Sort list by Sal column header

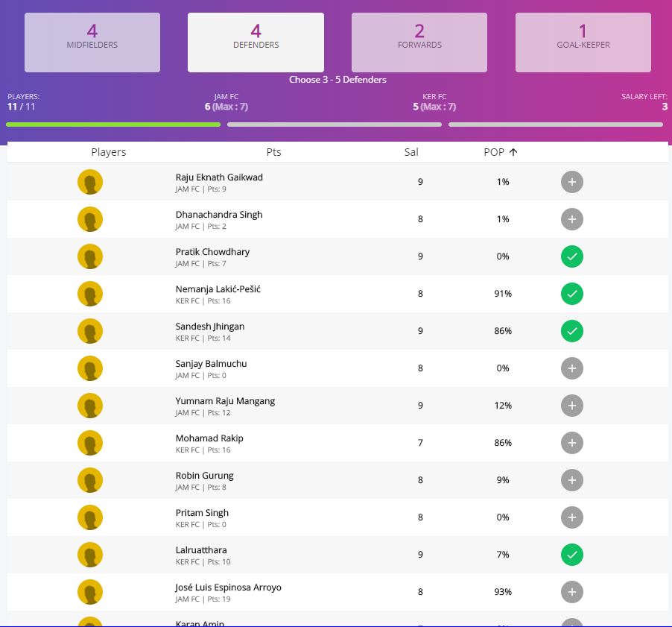point(411,152)
